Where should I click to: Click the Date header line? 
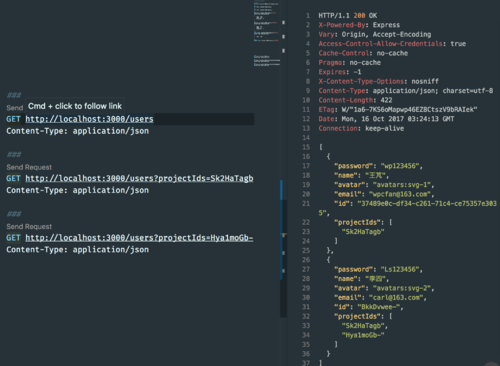tap(386, 119)
